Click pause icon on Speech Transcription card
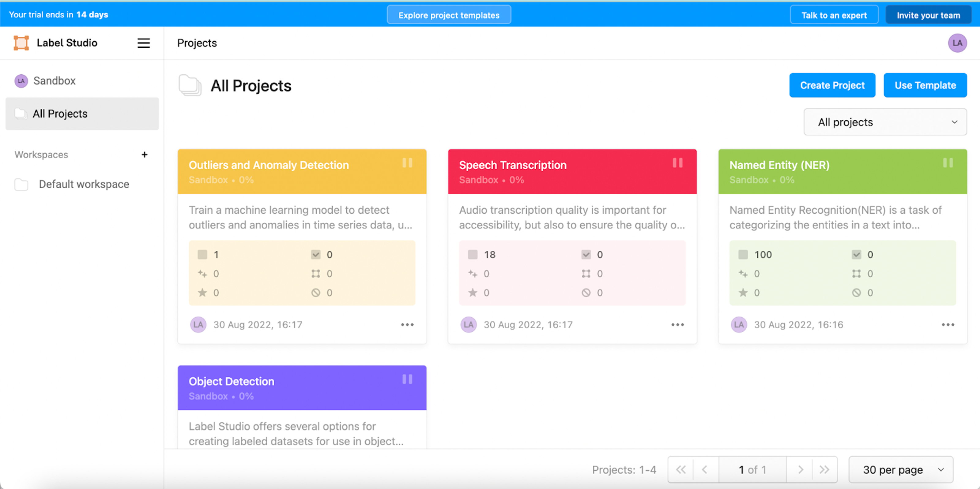Image resolution: width=980 pixels, height=489 pixels. coord(677,163)
